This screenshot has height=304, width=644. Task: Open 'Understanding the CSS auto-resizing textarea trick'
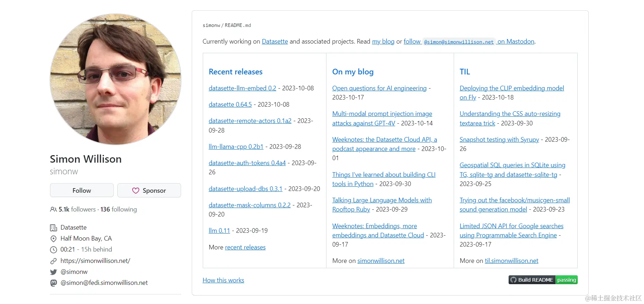point(510,118)
